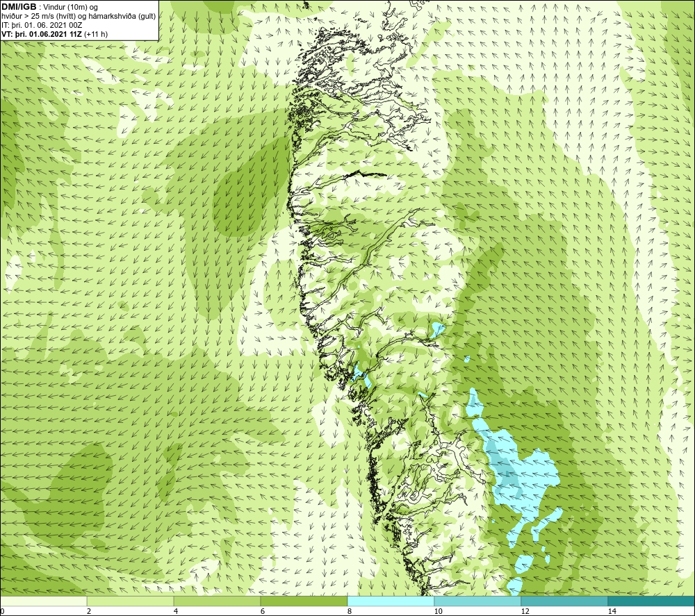
Task: Click the scale label '12'
Action: 525,611
